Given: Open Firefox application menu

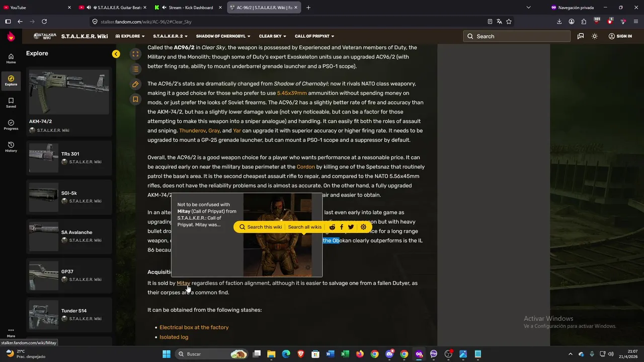Looking at the screenshot, I should pyautogui.click(x=636, y=22).
